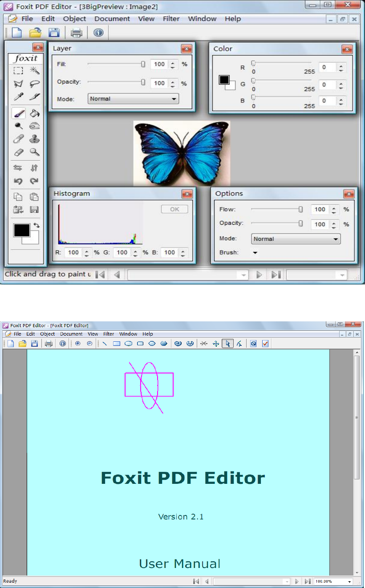Open the Help menu in the User Manual window

(148, 334)
